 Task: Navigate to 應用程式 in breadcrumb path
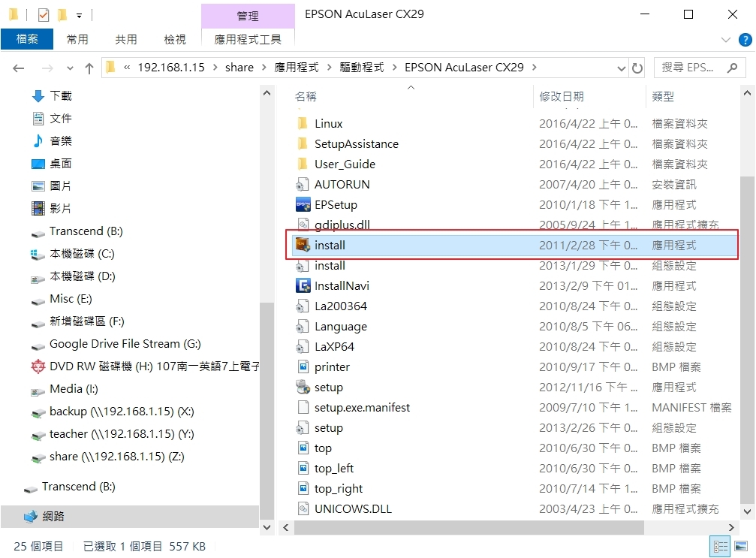[x=296, y=68]
